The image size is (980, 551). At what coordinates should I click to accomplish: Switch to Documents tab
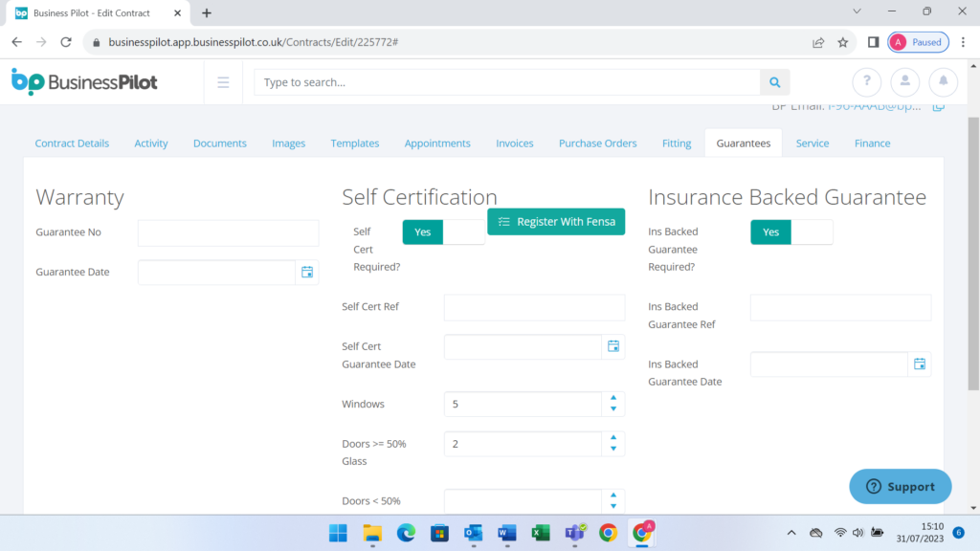[x=220, y=143]
